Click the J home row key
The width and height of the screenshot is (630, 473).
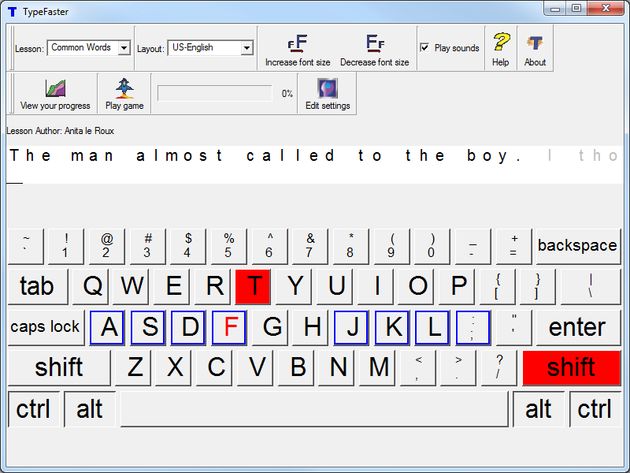point(352,327)
